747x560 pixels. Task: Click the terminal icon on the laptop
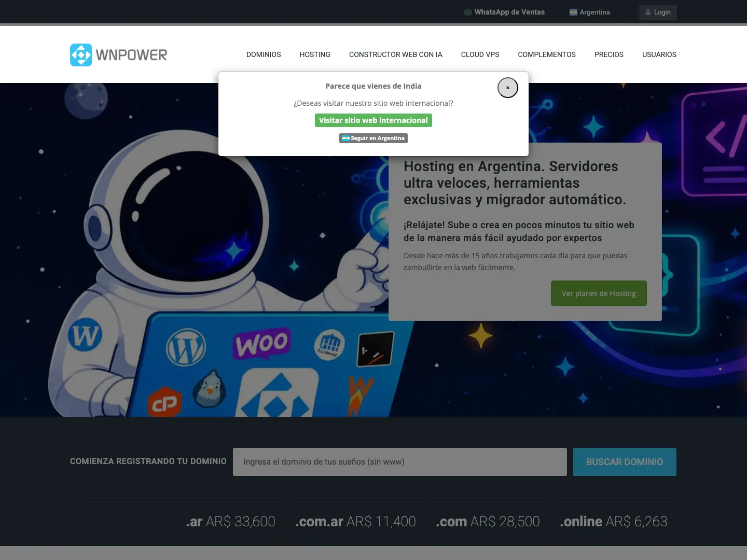(375, 349)
